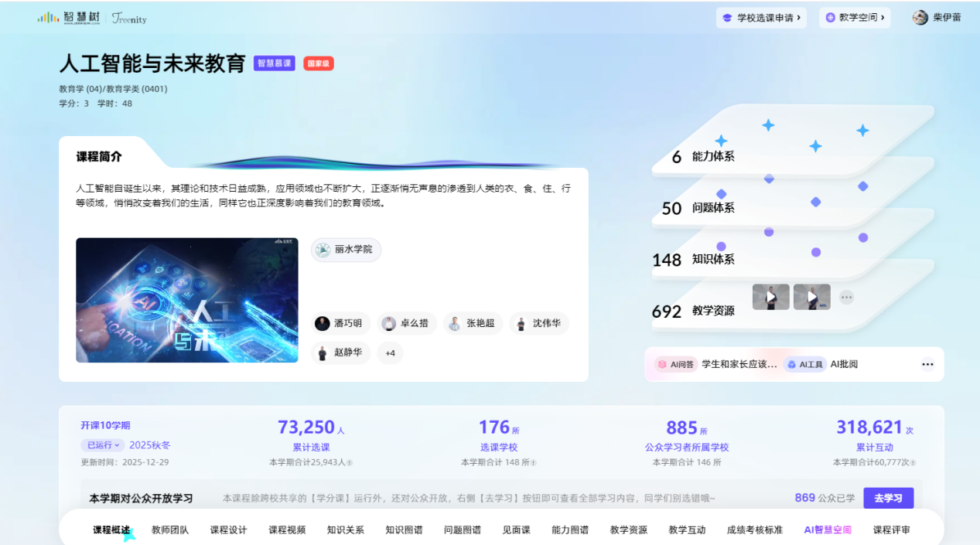Open the AI问答 assistant tag
The width and height of the screenshot is (980, 545).
click(x=676, y=364)
